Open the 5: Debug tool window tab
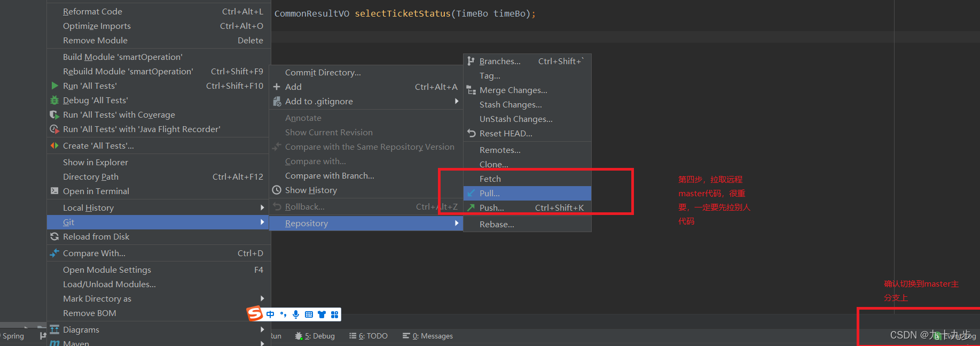980x346 pixels. (315, 336)
